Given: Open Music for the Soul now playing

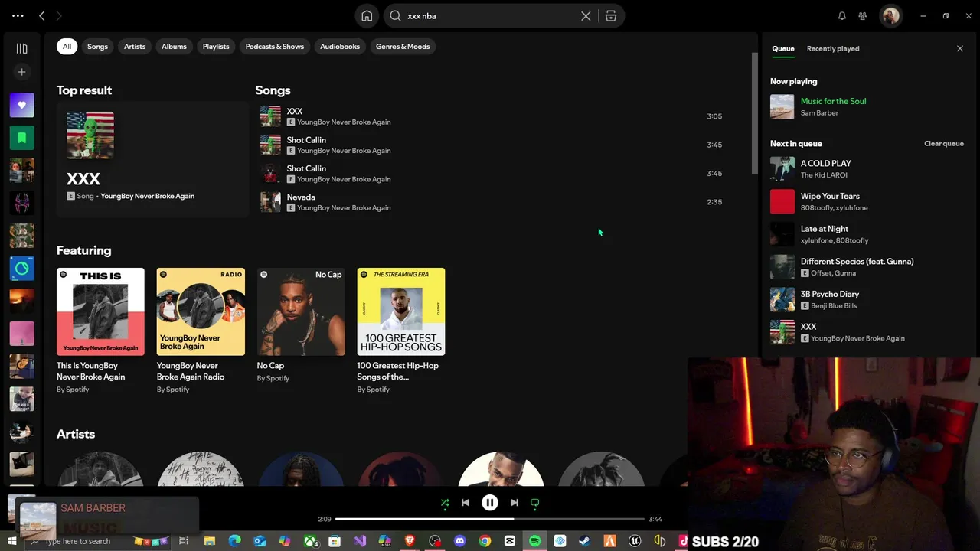Looking at the screenshot, I should [833, 101].
